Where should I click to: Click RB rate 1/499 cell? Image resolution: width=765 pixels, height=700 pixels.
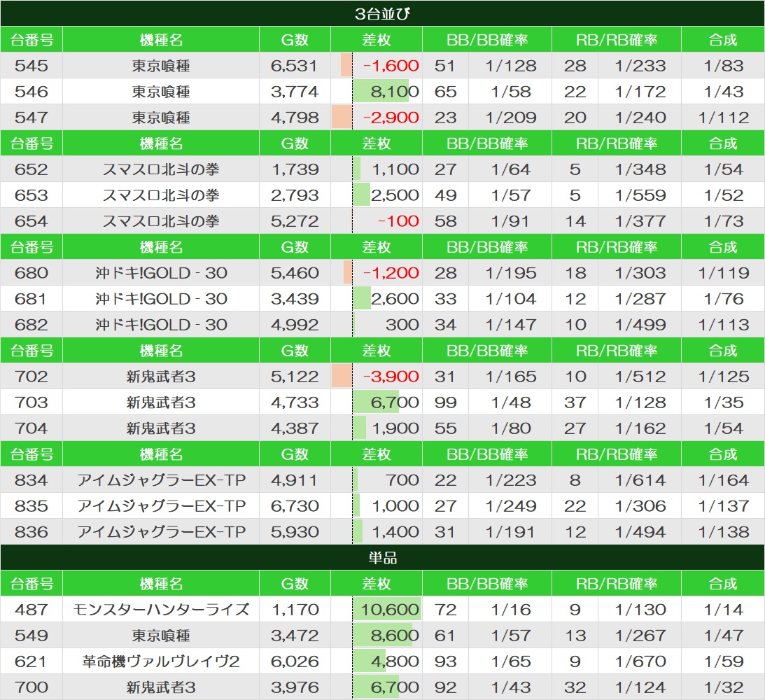click(640, 324)
